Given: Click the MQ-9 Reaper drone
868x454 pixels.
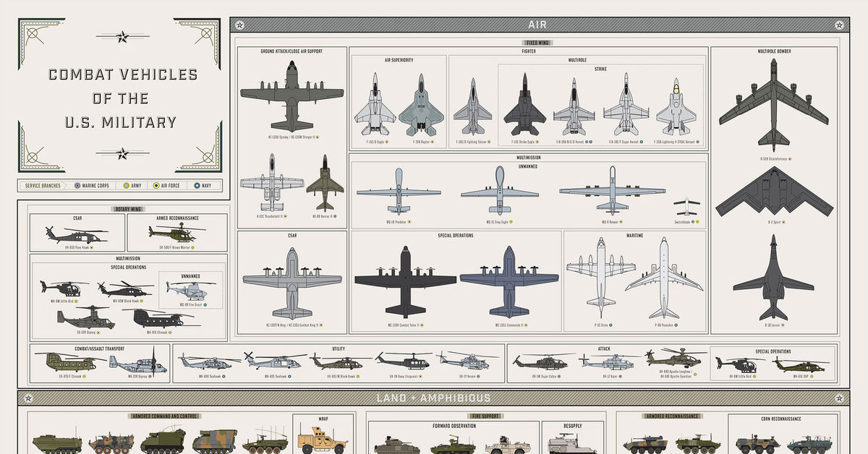Looking at the screenshot, I should 612,191.
